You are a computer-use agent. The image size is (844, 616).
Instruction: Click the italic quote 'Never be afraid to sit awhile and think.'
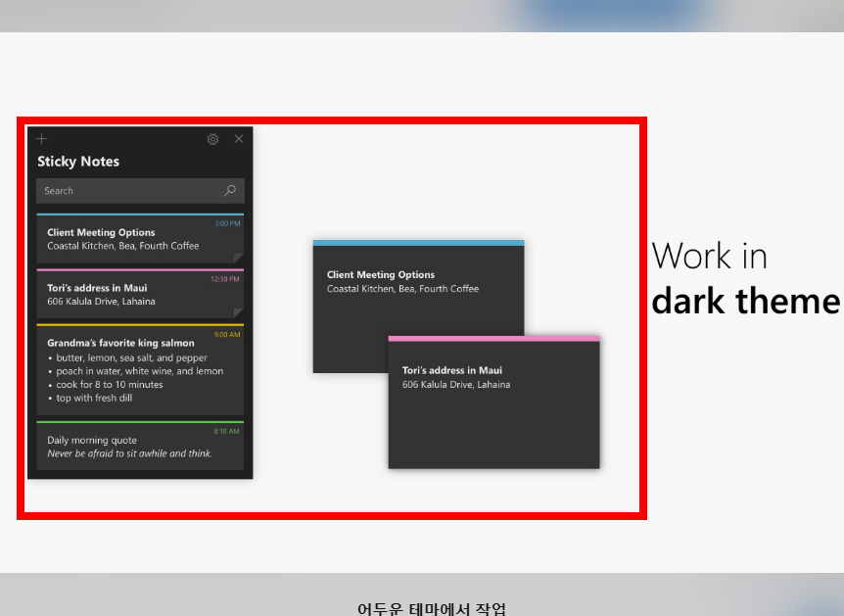tap(129, 453)
